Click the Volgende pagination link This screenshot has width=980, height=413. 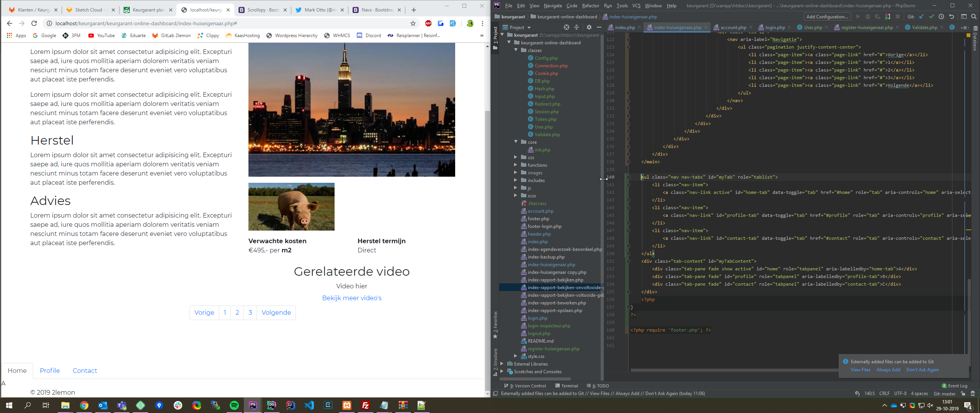point(276,312)
